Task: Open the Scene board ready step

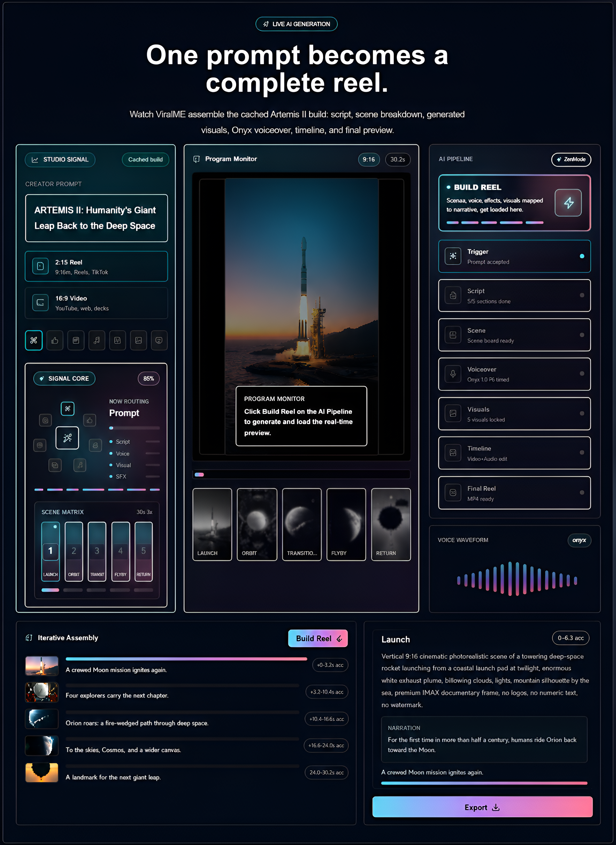Action: click(x=514, y=335)
